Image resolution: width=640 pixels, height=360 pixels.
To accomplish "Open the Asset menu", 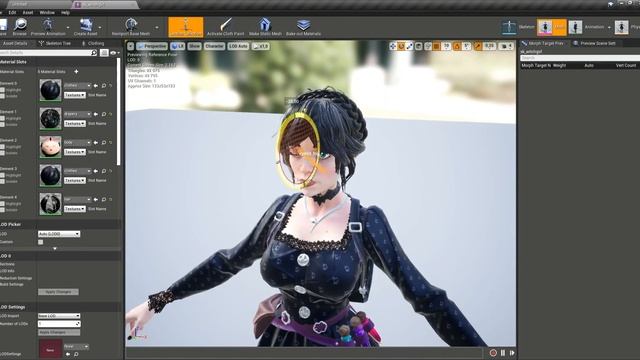I will 28,13.
